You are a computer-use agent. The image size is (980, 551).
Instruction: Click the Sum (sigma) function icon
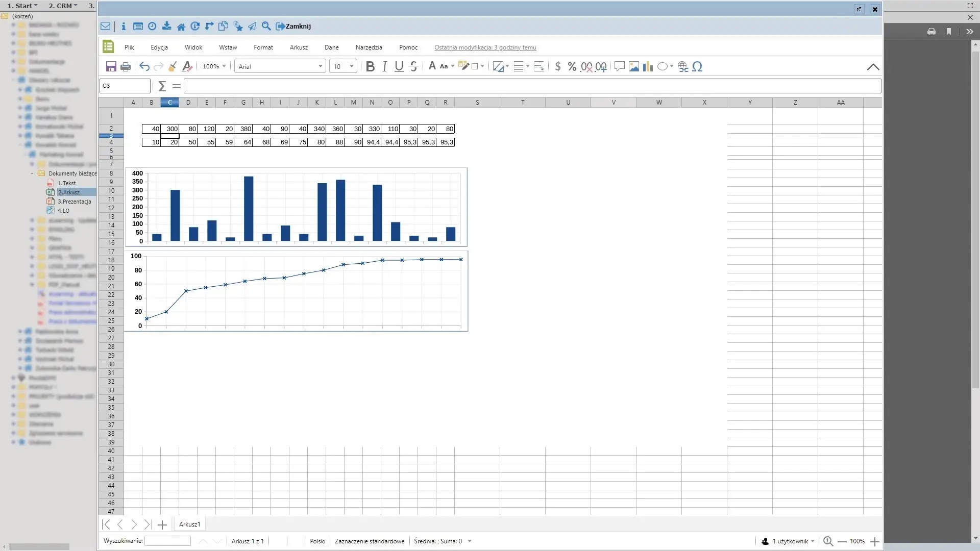point(162,86)
